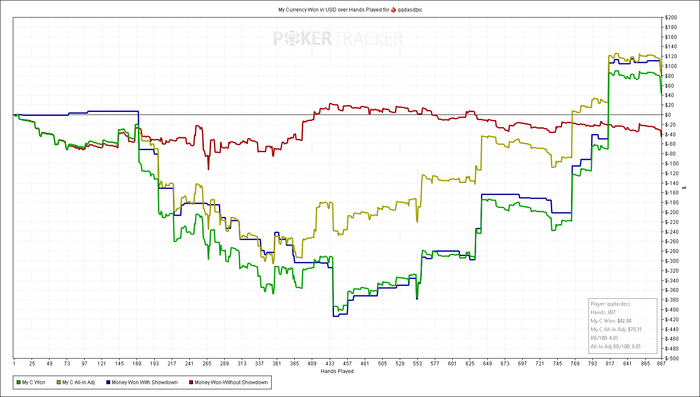Select the 'My C Won' legend label
Viewport: 700px width, 397px height.
point(33,382)
